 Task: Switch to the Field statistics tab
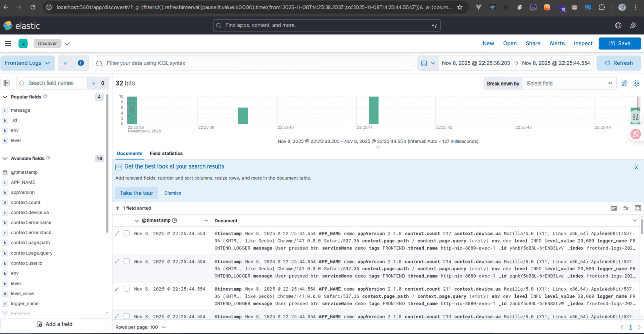[x=166, y=153]
